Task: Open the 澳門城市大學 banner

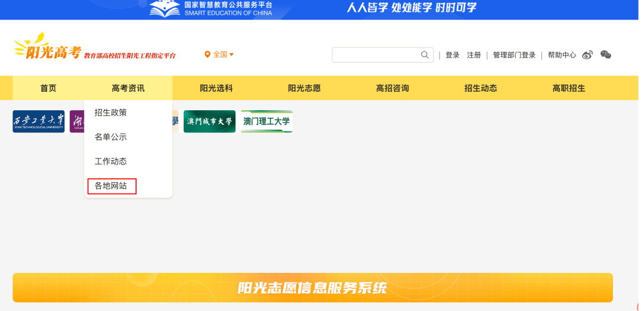Action: click(x=209, y=122)
